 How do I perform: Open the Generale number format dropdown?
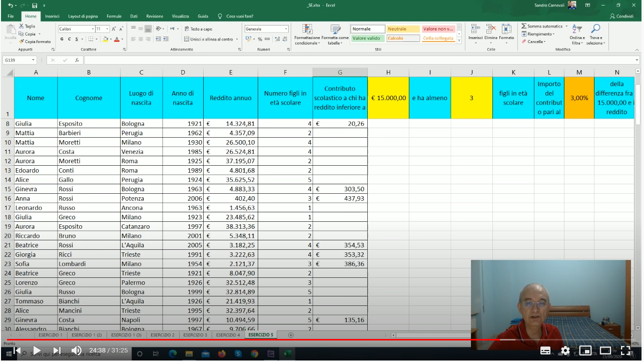[x=286, y=29]
